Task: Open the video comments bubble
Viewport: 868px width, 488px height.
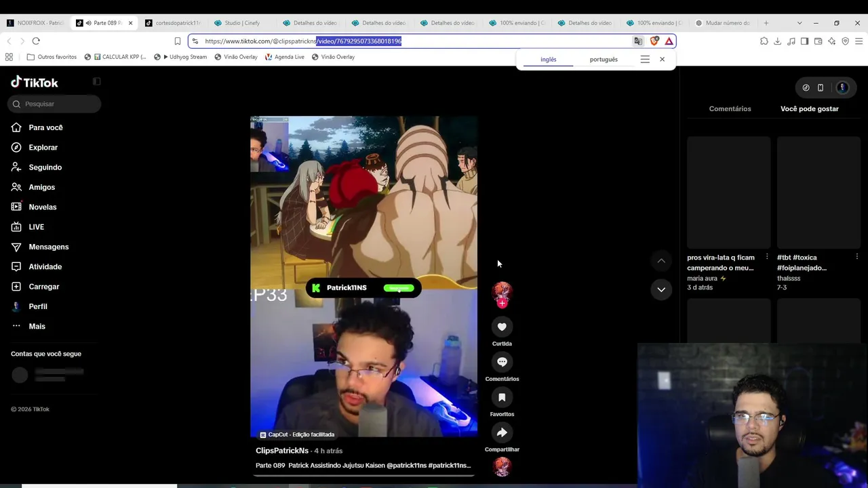Action: coord(502,362)
